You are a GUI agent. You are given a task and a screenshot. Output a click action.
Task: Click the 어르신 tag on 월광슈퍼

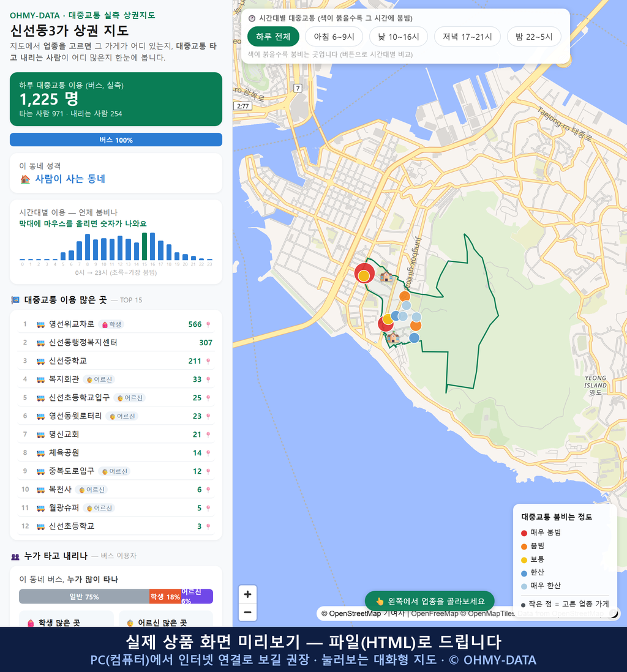(x=99, y=509)
